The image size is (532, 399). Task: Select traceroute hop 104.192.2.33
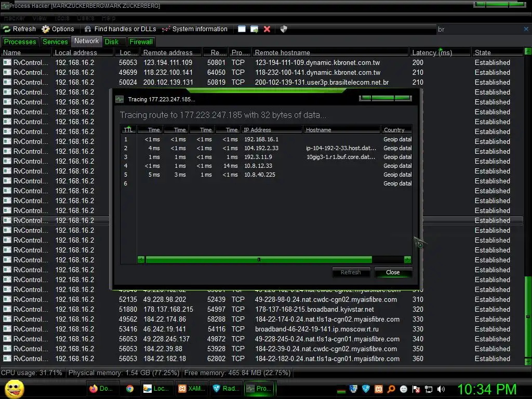(x=267, y=148)
